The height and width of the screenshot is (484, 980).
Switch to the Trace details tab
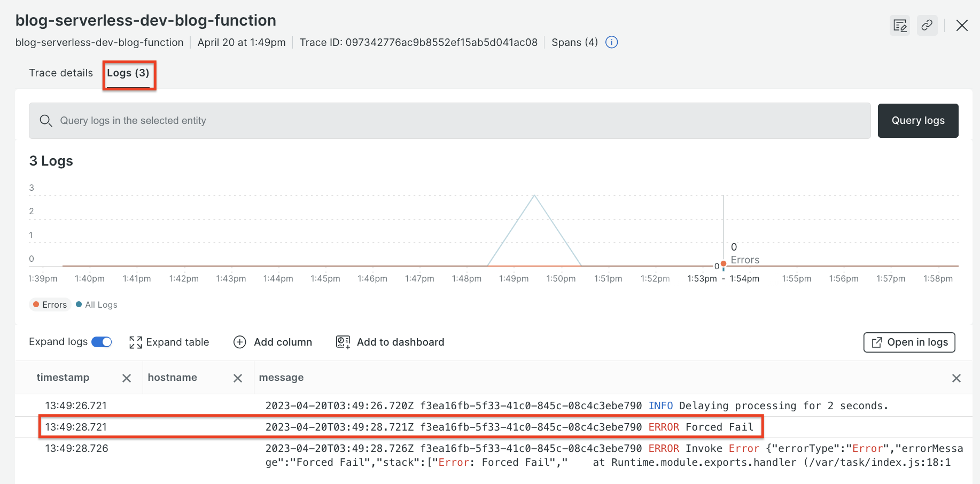pos(60,73)
